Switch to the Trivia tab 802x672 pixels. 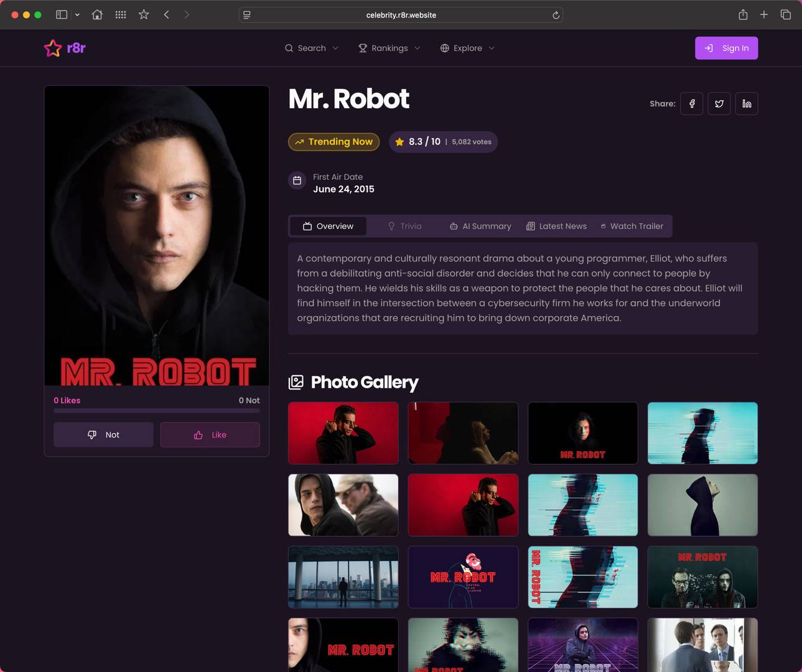404,226
